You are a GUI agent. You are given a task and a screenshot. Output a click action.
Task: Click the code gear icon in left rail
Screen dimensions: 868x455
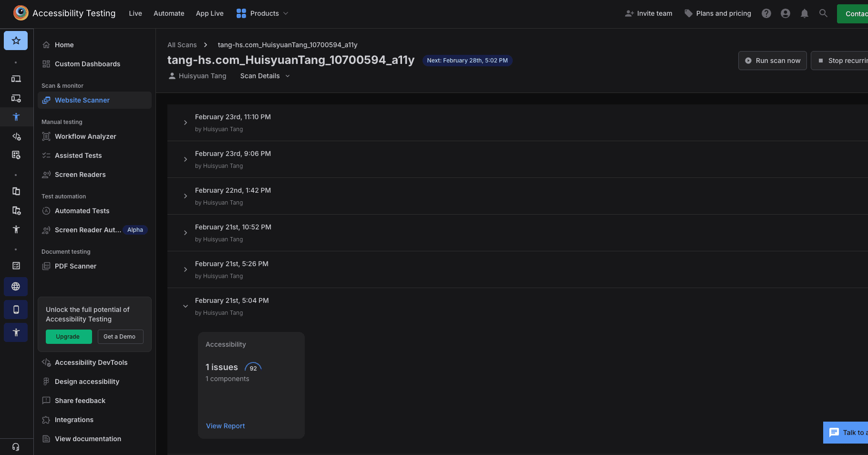tap(16, 137)
